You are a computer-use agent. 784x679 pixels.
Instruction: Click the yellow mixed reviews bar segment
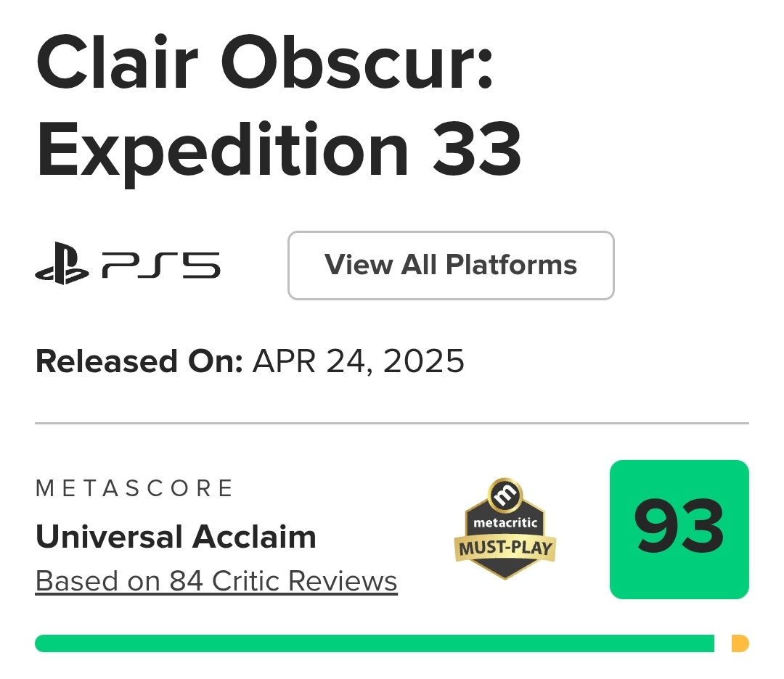pos(740,643)
